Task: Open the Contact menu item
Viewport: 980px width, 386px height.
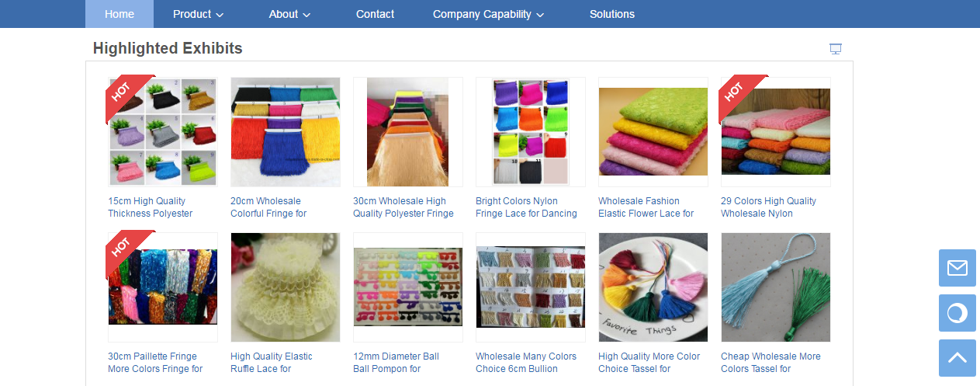Action: [375, 14]
